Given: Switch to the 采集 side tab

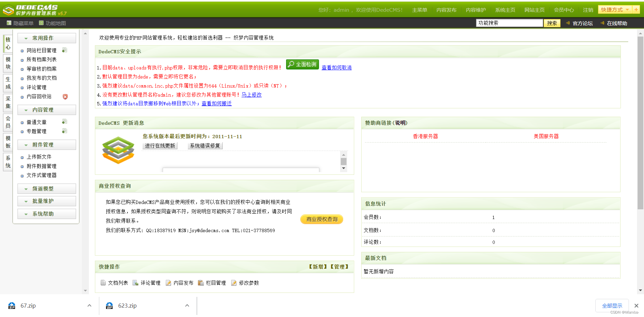Looking at the screenshot, I should click(x=8, y=102).
